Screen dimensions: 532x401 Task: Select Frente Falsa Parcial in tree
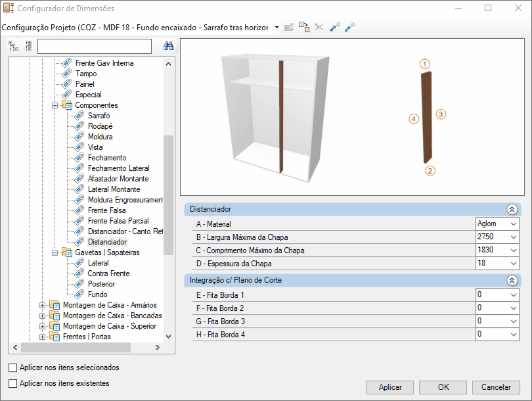118,221
